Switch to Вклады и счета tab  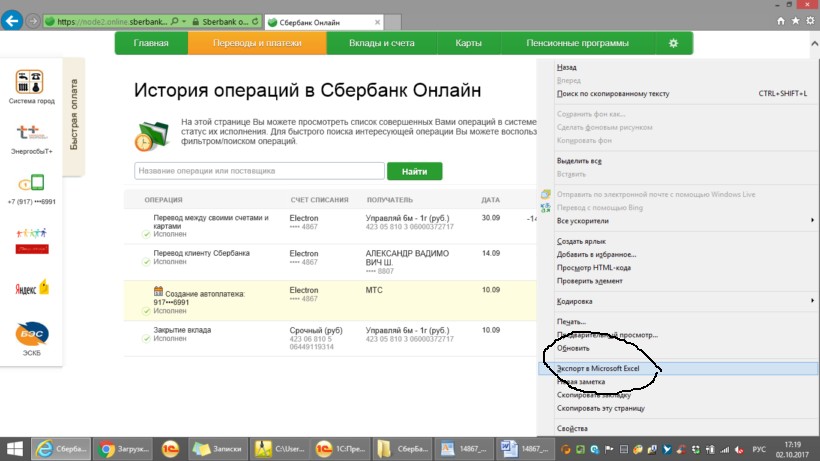[x=382, y=43]
